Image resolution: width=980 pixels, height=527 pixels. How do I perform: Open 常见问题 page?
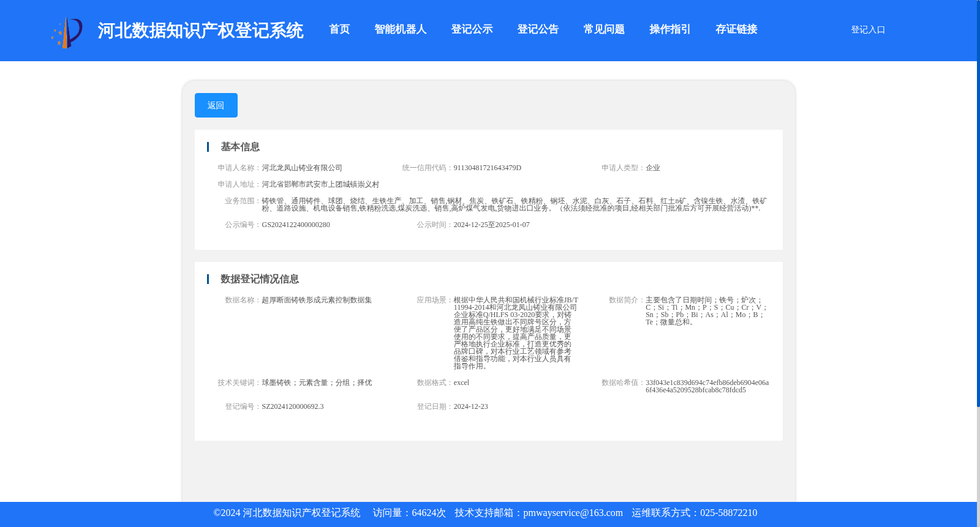click(x=604, y=29)
